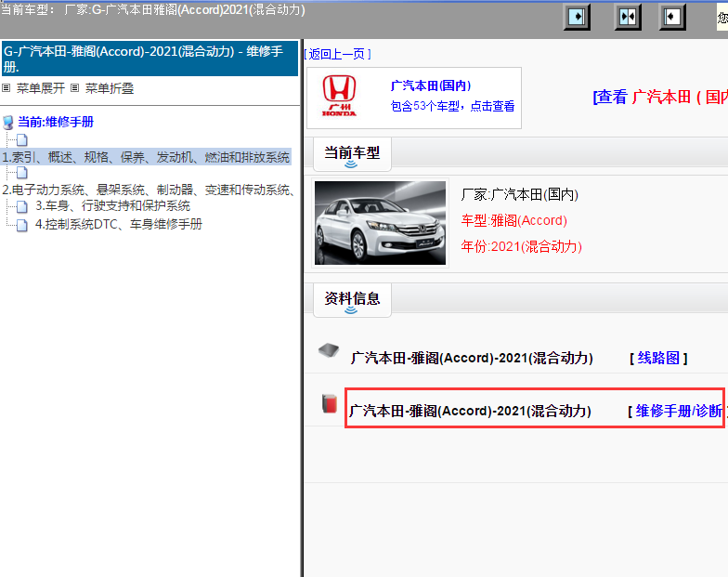This screenshot has height=577, width=728.
Task: Click 车型:雅阁(Accord) red text
Action: point(514,220)
